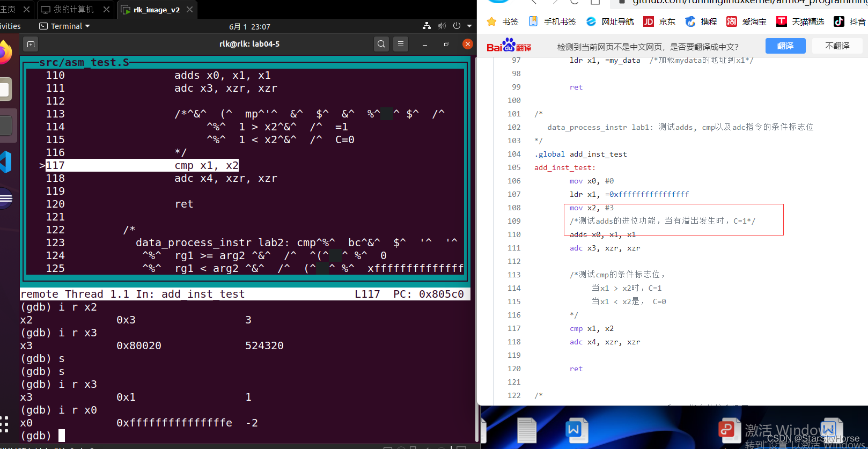The image size is (868, 449).
Task: Launch Firefox from the Ubuntu dock
Action: (4, 53)
